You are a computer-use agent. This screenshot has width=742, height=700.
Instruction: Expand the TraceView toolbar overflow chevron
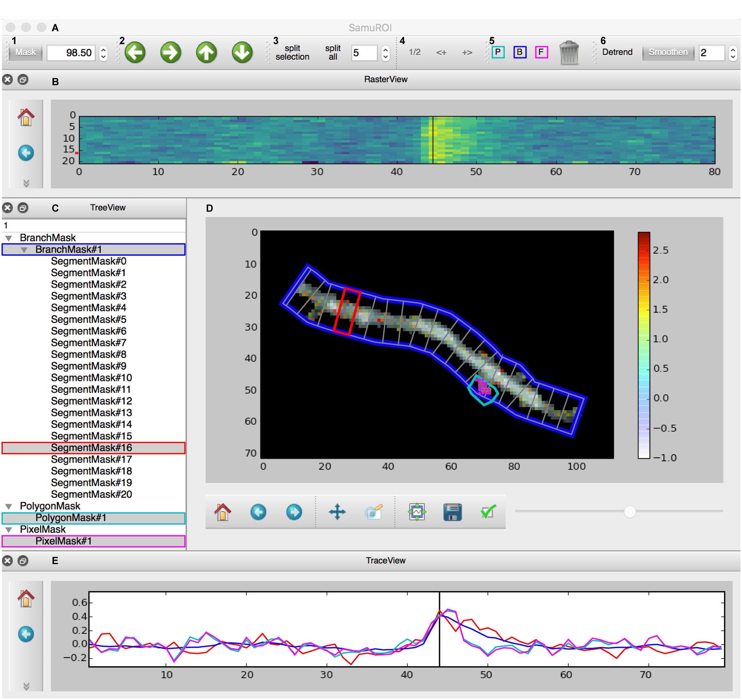coord(26,686)
